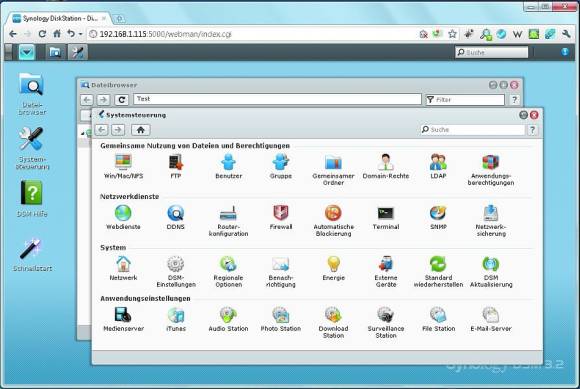Open Dateibrowser desktop shortcut
This screenshot has height=389, width=580.
pyautogui.click(x=32, y=94)
